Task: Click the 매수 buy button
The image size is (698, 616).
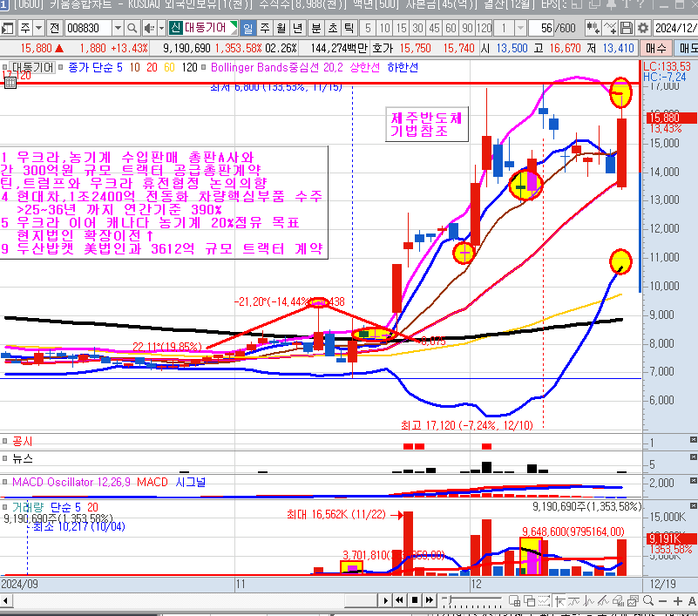Action: tap(655, 47)
